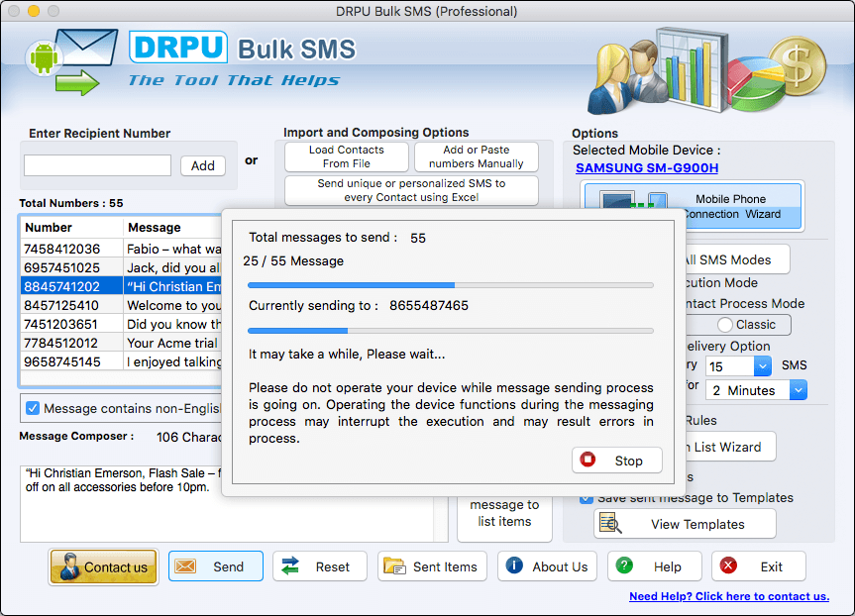Click the macOS minimize window button
The image size is (855, 616).
pyautogui.click(x=34, y=11)
